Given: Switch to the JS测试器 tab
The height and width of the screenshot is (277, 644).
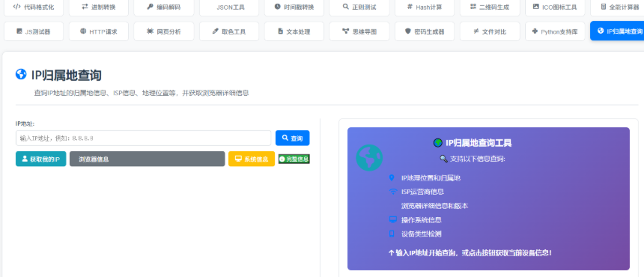Looking at the screenshot, I should coord(34,31).
